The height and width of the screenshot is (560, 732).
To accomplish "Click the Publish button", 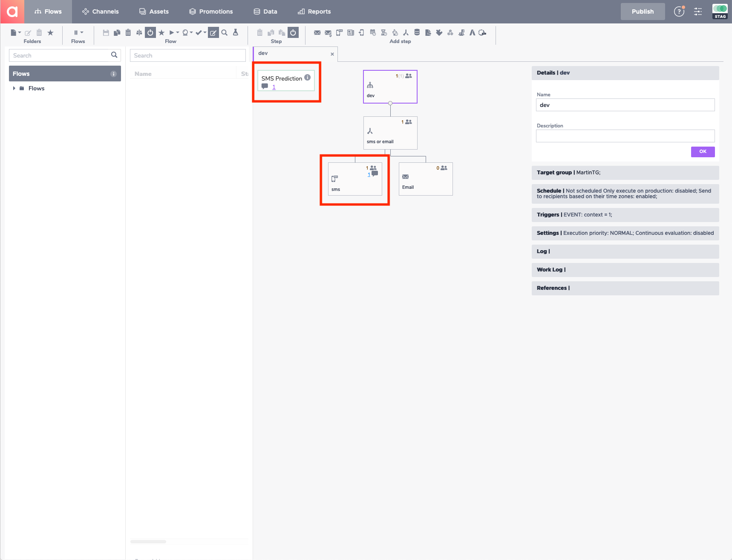I will tap(643, 12).
